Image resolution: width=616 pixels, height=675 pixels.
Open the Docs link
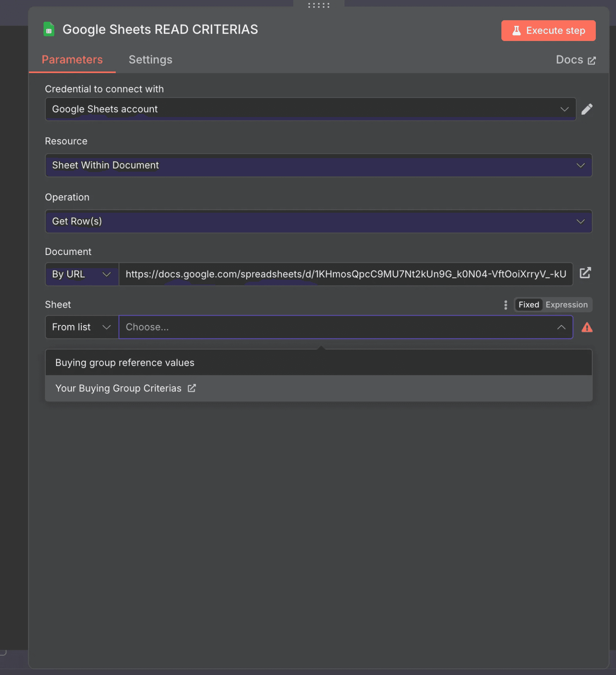tap(575, 60)
